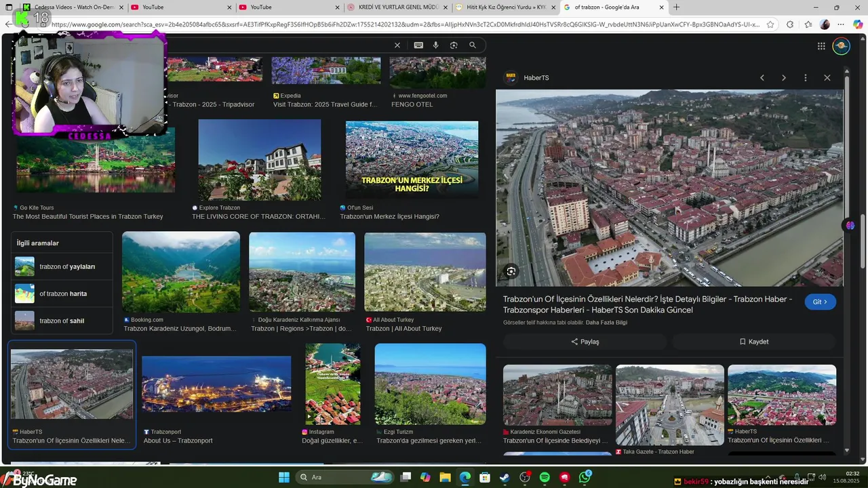This screenshot has height=488, width=868.
Task: Open Spotify from the taskbar
Action: (x=545, y=477)
